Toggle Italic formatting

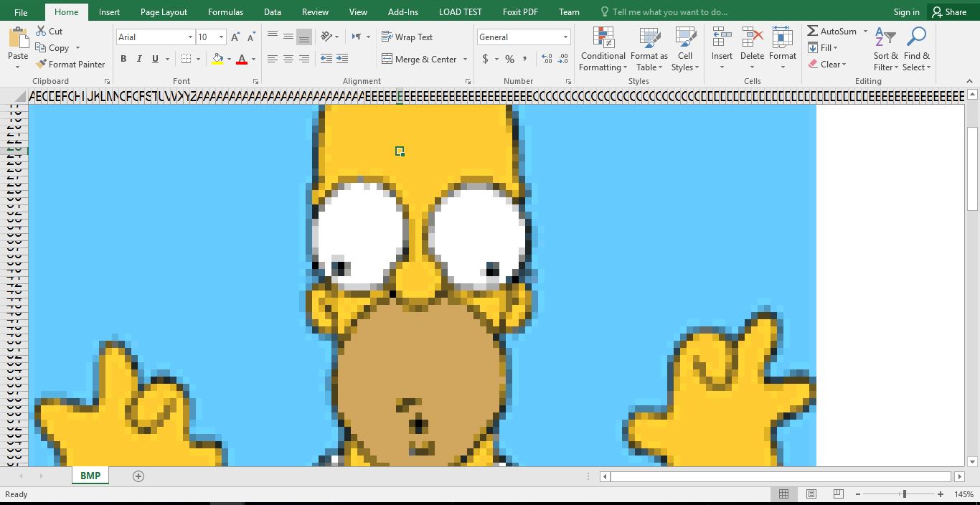point(139,59)
